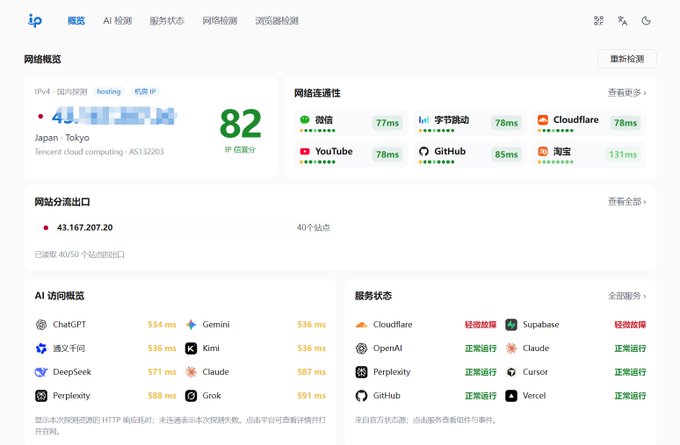
Task: Click the ChatGPT icon
Action: click(41, 324)
